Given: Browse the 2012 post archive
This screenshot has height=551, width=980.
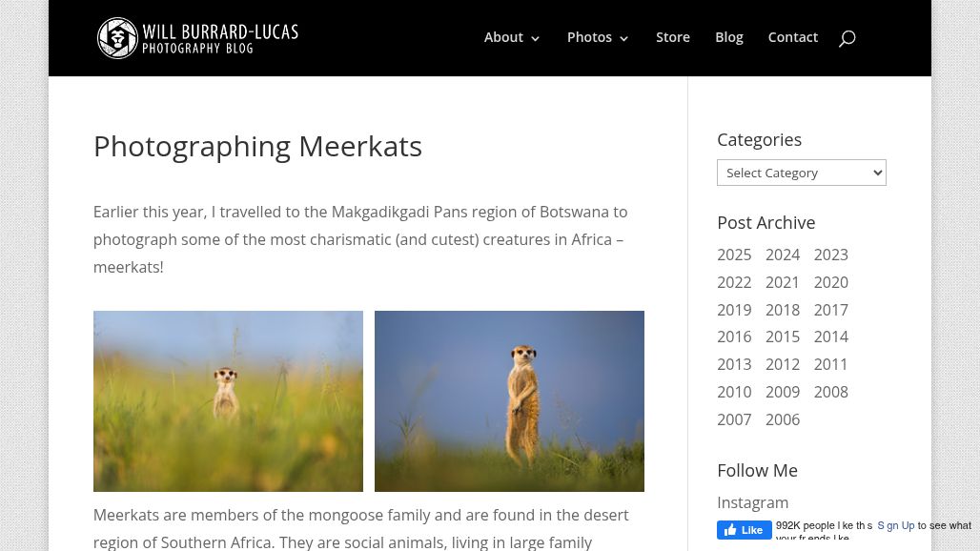Looking at the screenshot, I should click(x=782, y=364).
